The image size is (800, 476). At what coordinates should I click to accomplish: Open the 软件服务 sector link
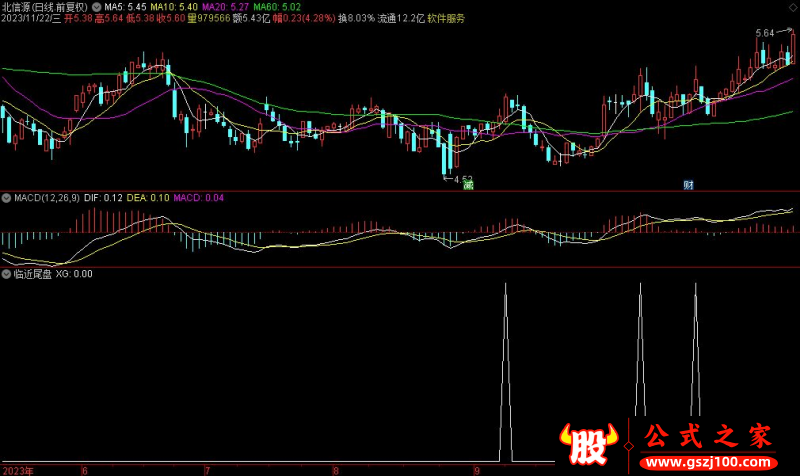446,18
